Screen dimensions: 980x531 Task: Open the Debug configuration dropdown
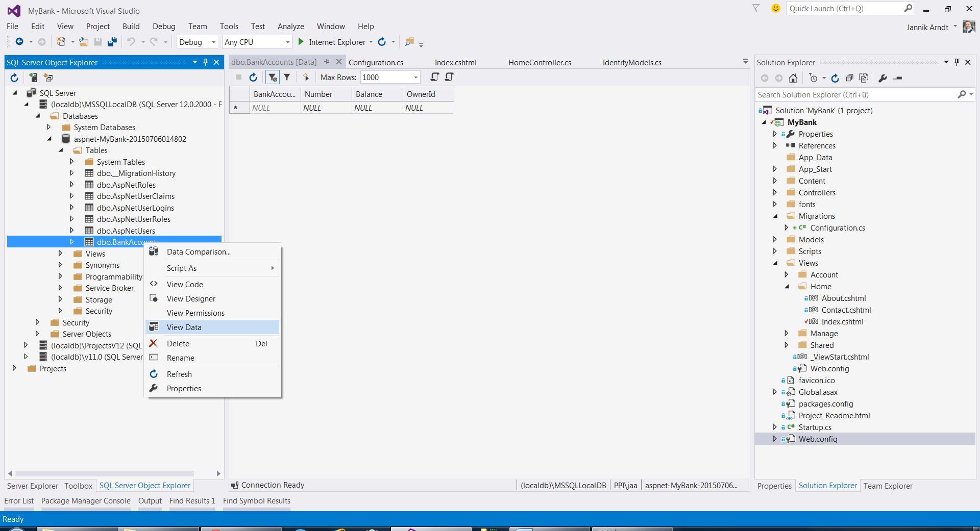(x=214, y=42)
